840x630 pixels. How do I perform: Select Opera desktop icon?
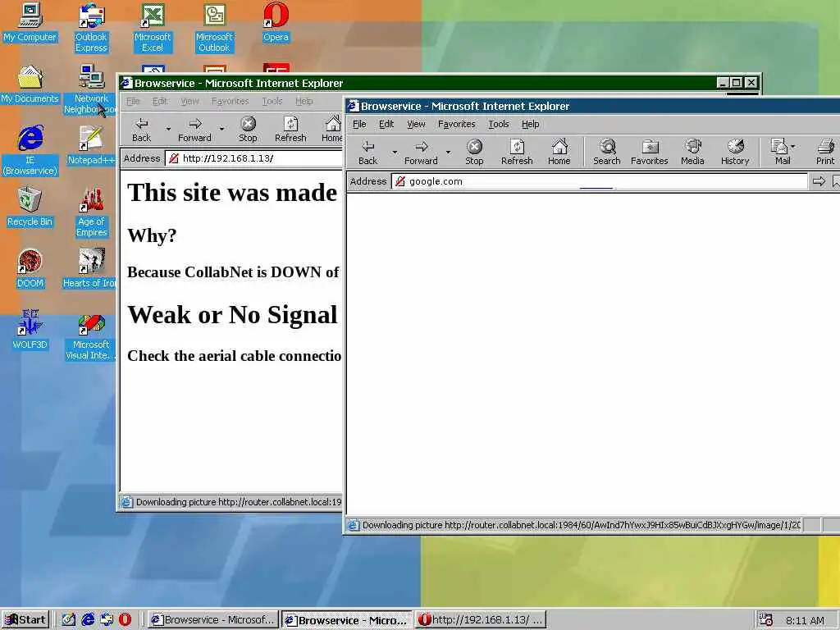pos(276,22)
